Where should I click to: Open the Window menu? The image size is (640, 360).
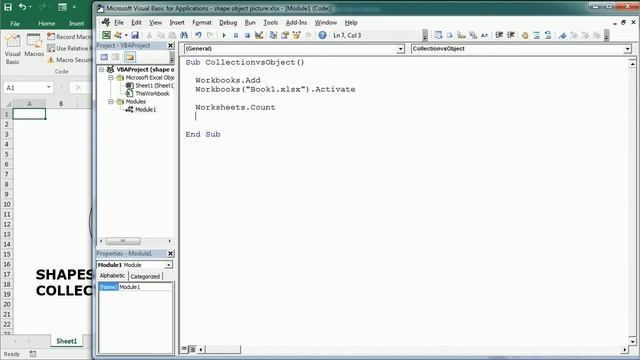pos(325,22)
